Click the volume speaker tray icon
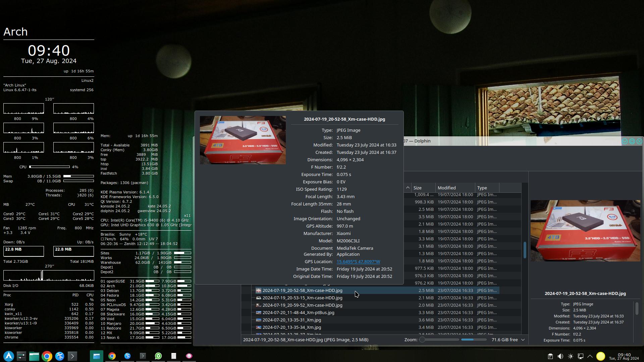The height and width of the screenshot is (362, 644). click(x=560, y=356)
